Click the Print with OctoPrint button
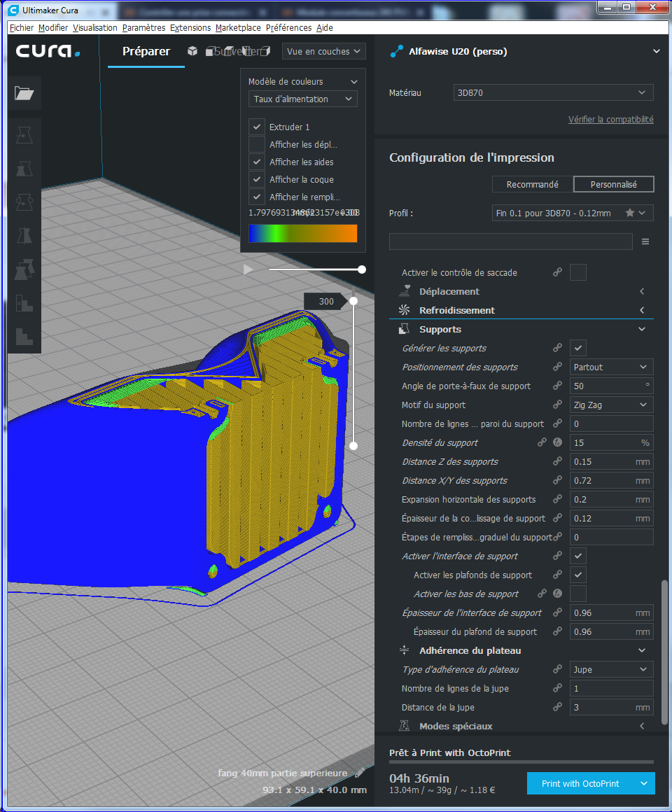672x812 pixels. 580,783
